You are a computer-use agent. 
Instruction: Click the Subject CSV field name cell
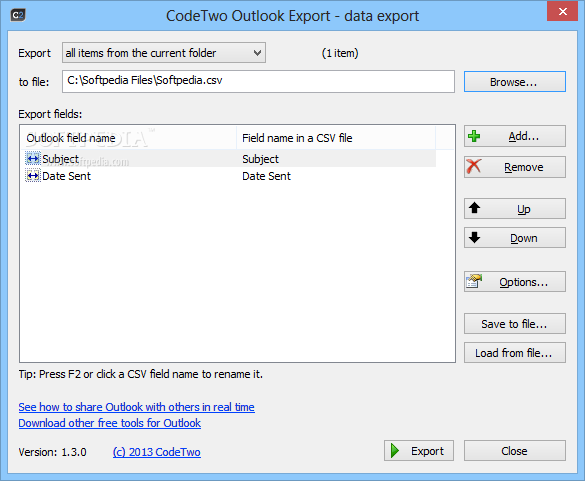tap(260, 159)
